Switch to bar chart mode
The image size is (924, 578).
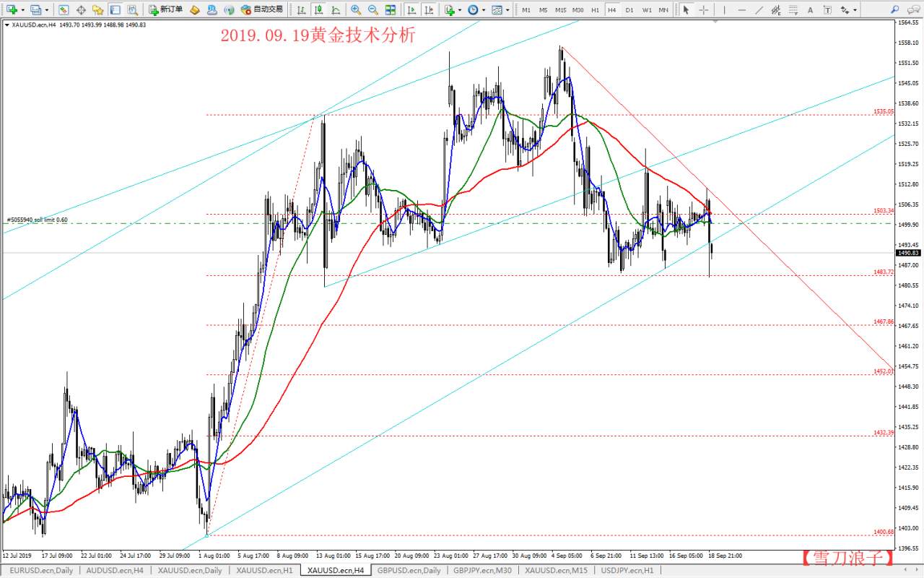pos(302,10)
